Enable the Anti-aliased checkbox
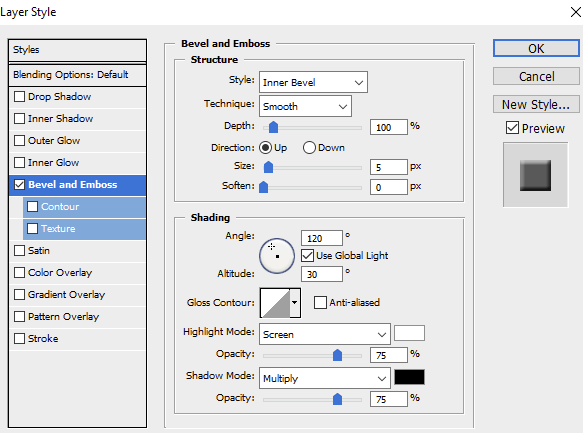 (x=320, y=303)
